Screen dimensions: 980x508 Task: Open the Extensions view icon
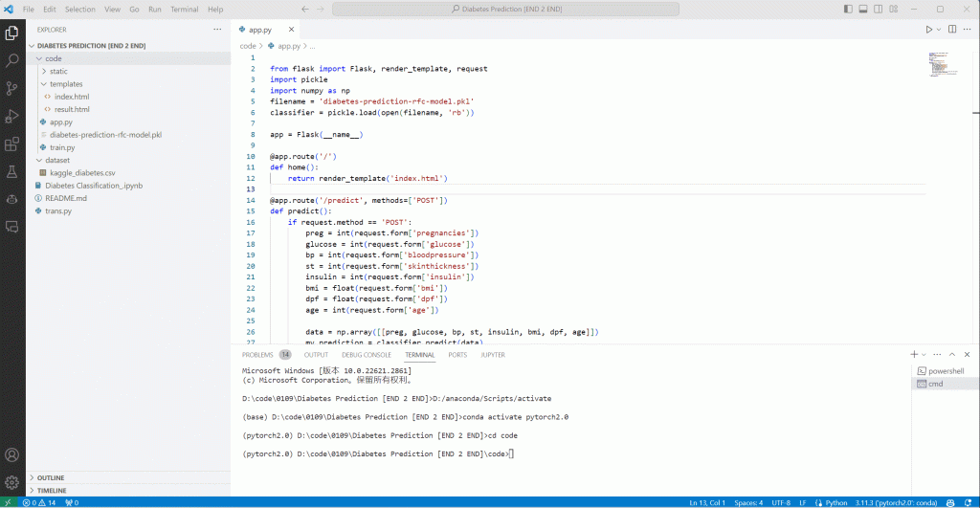(11, 144)
